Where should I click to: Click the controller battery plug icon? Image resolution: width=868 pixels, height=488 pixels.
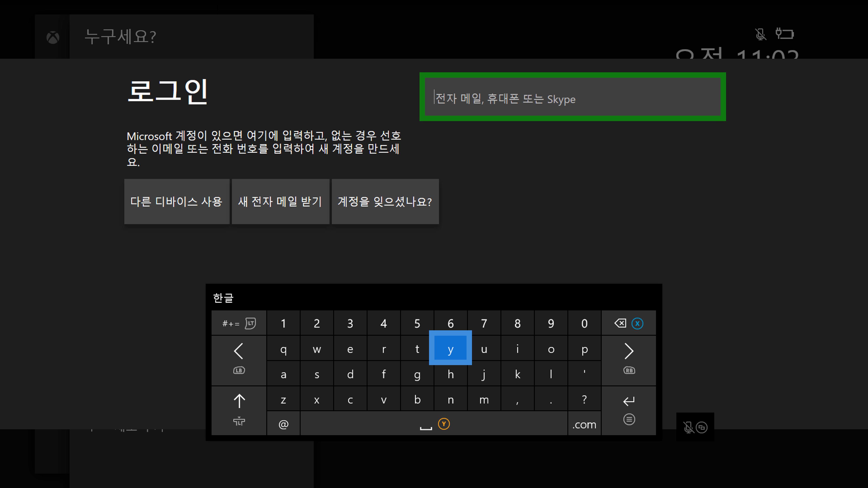(x=784, y=33)
